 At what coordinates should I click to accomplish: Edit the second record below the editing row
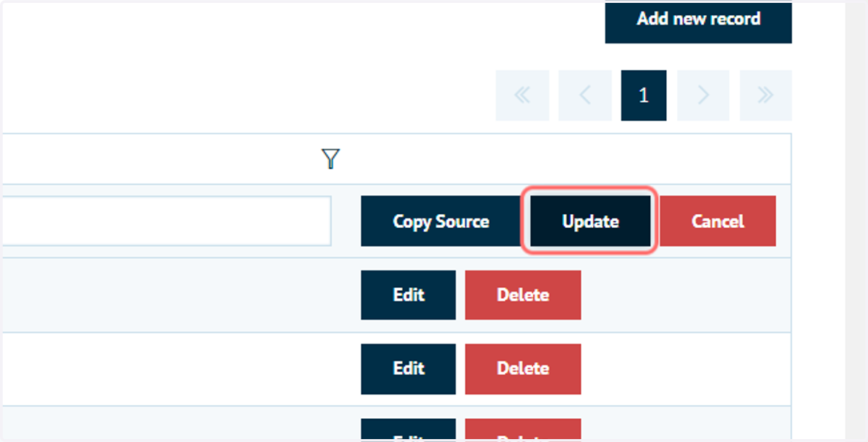pos(408,369)
